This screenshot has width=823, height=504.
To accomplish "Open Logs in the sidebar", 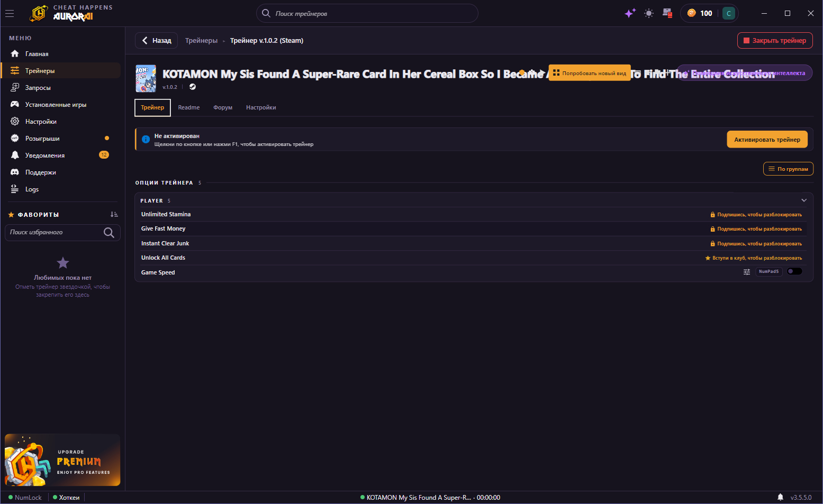I will (x=62, y=189).
